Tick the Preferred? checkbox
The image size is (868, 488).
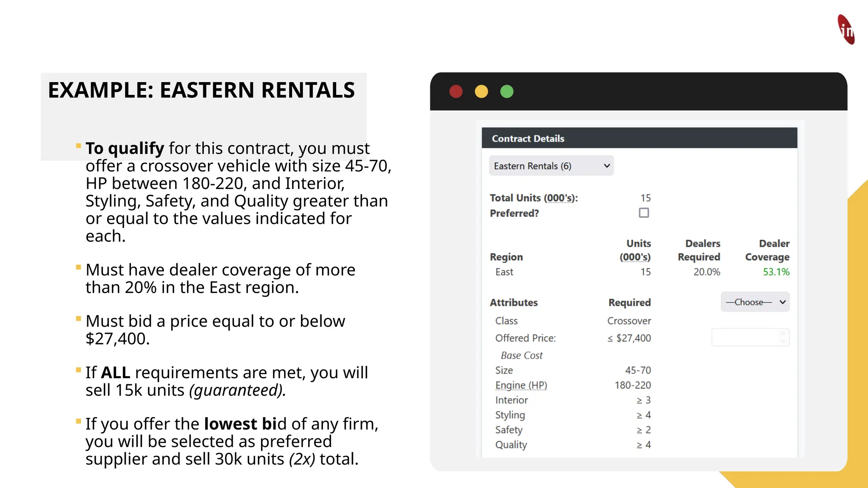(x=644, y=213)
